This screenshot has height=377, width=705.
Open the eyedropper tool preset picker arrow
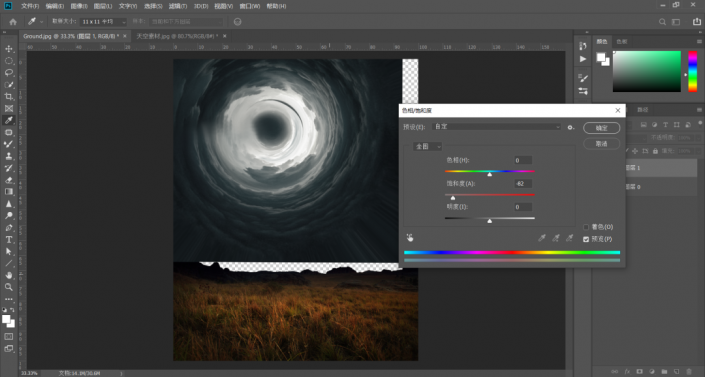pos(41,22)
